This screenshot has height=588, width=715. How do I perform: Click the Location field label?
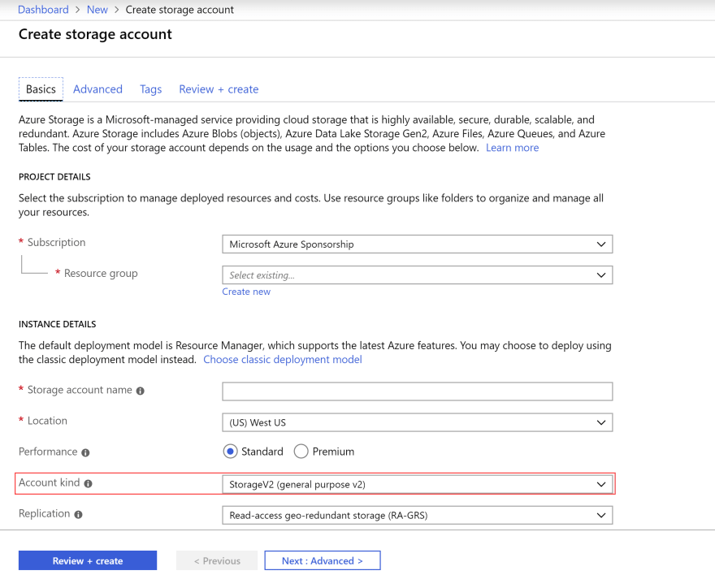[x=47, y=421]
